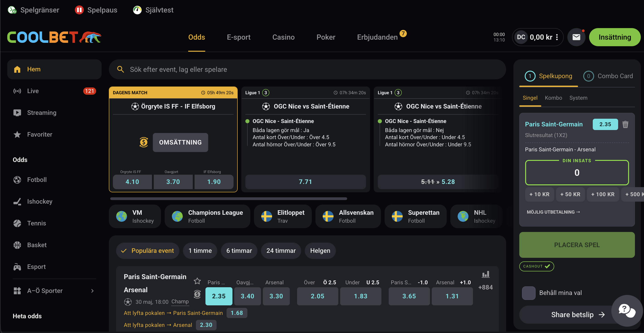Select Helgen filter

(x=320, y=251)
